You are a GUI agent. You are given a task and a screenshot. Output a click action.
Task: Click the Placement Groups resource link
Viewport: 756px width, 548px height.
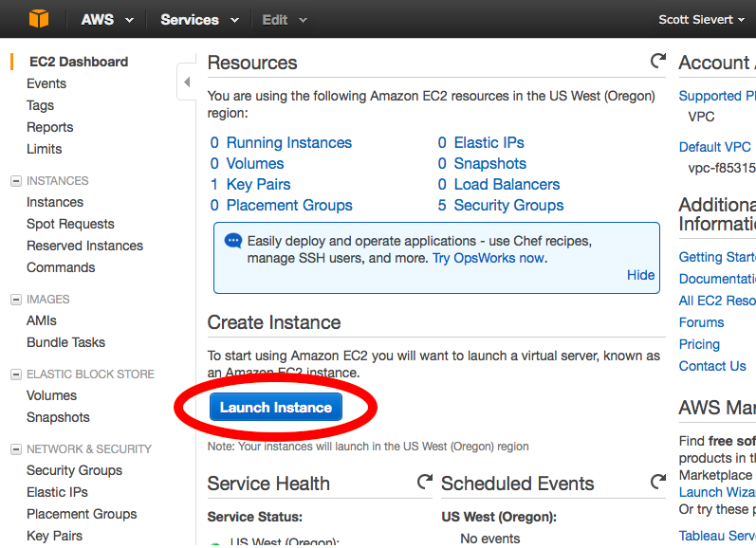click(289, 206)
